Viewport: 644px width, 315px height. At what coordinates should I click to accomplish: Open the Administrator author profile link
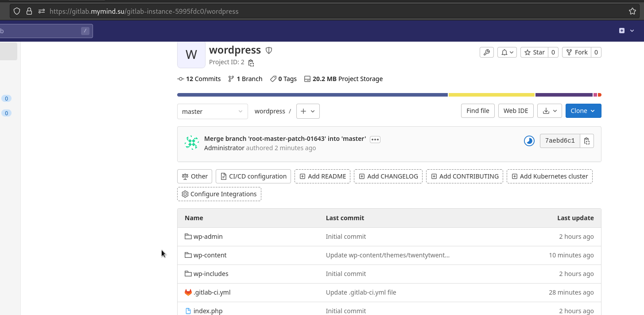[224, 148]
